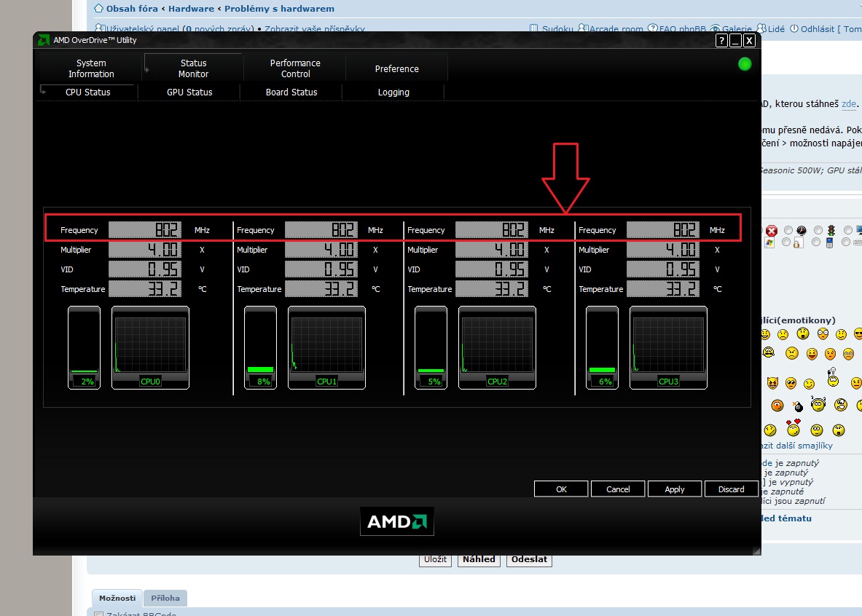Screen dimensions: 862x616
Task: Discard the OverDrive changes
Action: pos(731,489)
